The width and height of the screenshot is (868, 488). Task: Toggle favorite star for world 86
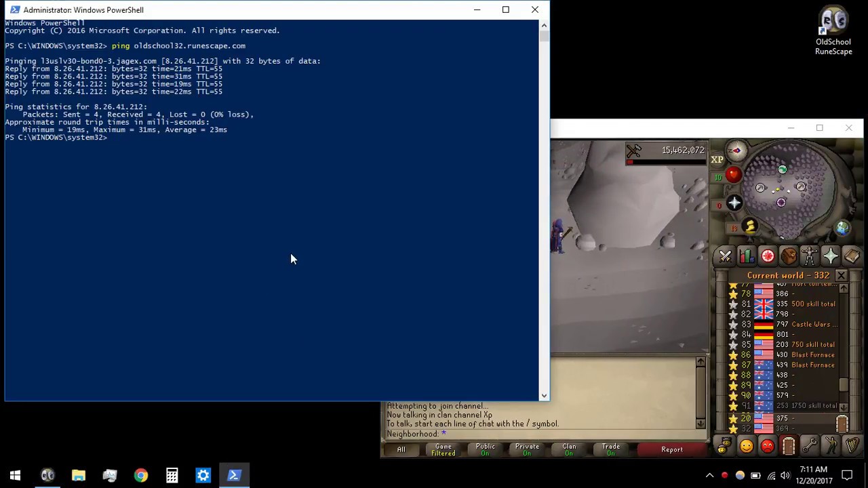point(733,355)
